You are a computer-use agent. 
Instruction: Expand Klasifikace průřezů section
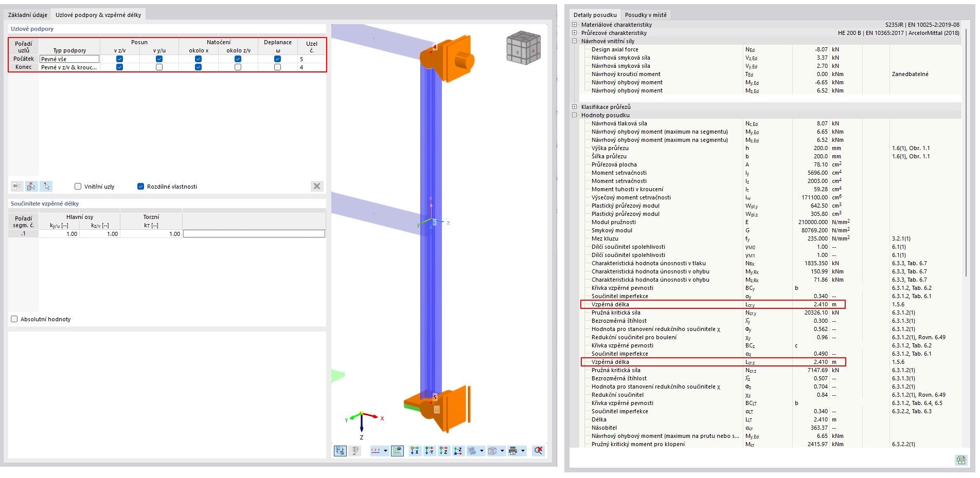575,107
